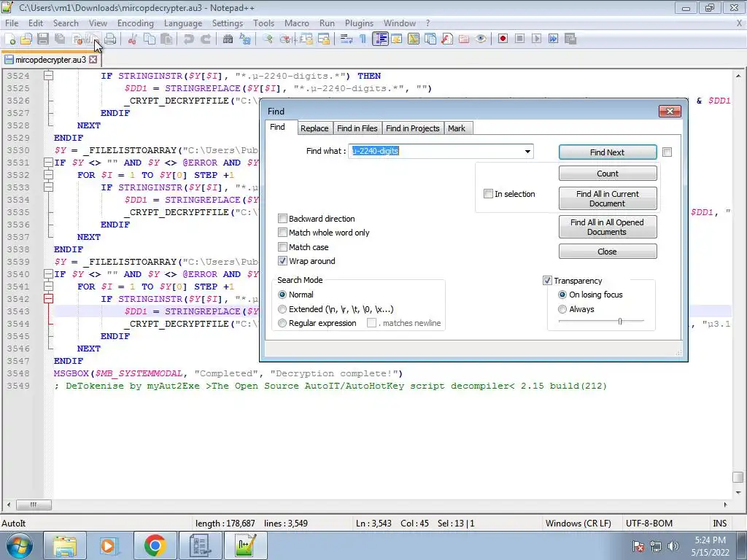The image size is (747, 560).
Task: Click the Copy toolbar icon
Action: [x=150, y=39]
